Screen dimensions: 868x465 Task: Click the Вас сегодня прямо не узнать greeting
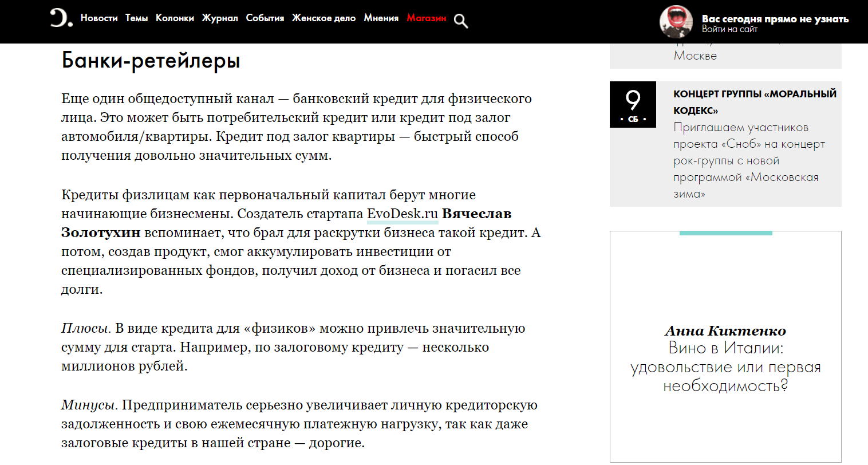tap(775, 19)
